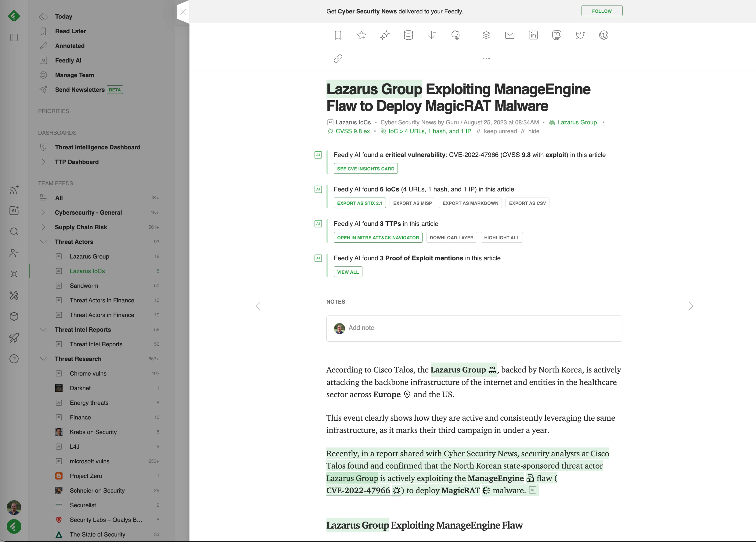Open search from the left rail magnifier icon

click(14, 231)
